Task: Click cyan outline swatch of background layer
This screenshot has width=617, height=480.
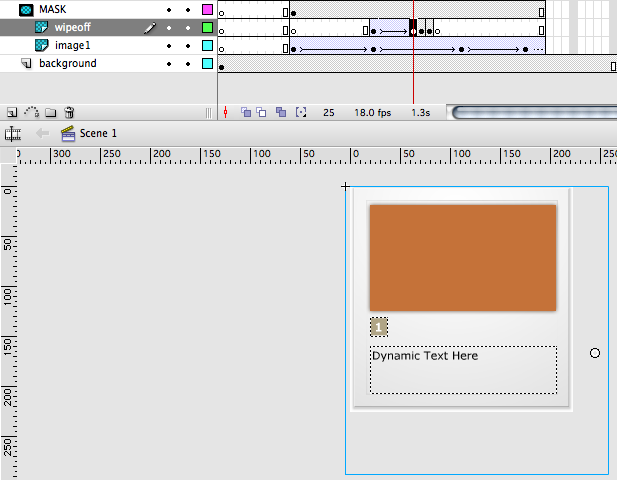Action: pyautogui.click(x=207, y=63)
